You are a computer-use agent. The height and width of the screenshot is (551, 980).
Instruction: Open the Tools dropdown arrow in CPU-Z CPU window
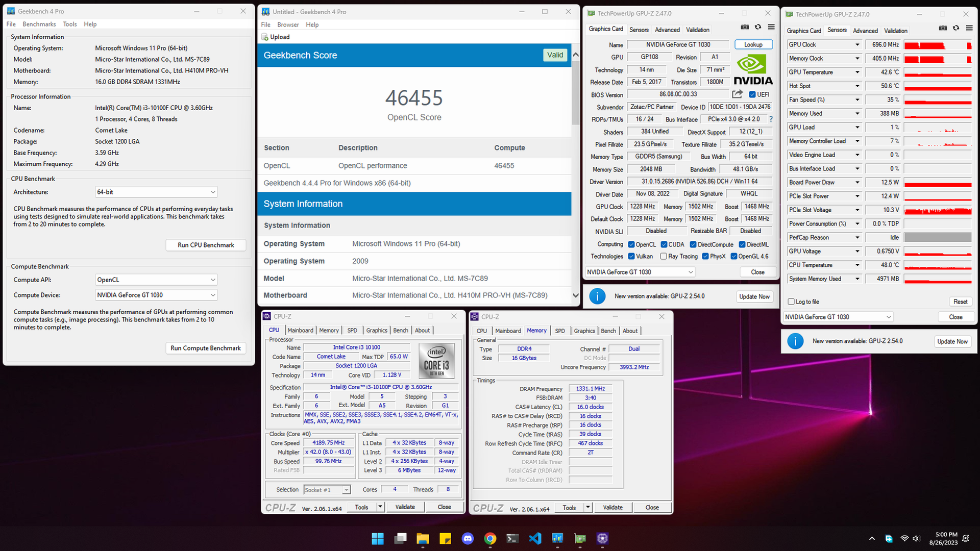coord(380,507)
